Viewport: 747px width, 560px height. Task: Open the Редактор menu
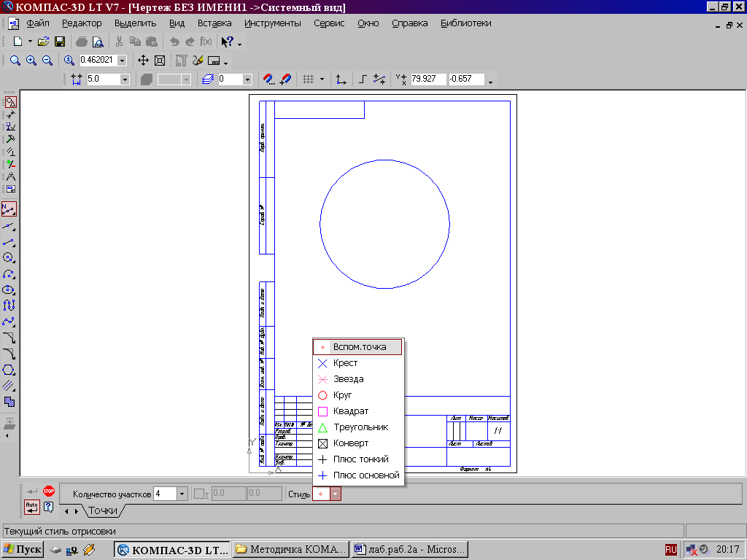[x=82, y=23]
